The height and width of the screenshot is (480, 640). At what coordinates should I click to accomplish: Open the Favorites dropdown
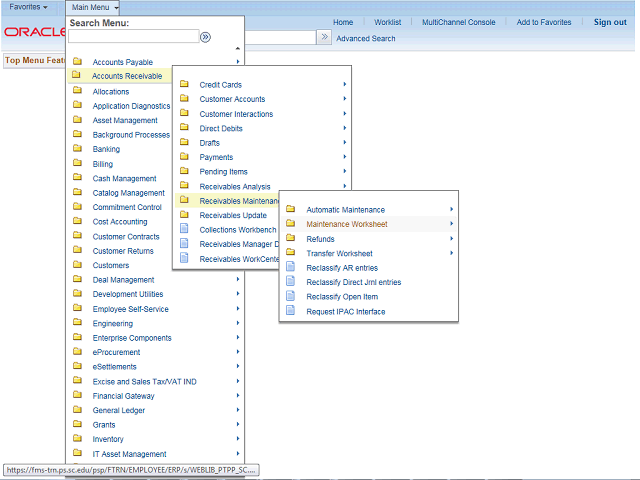coord(28,8)
